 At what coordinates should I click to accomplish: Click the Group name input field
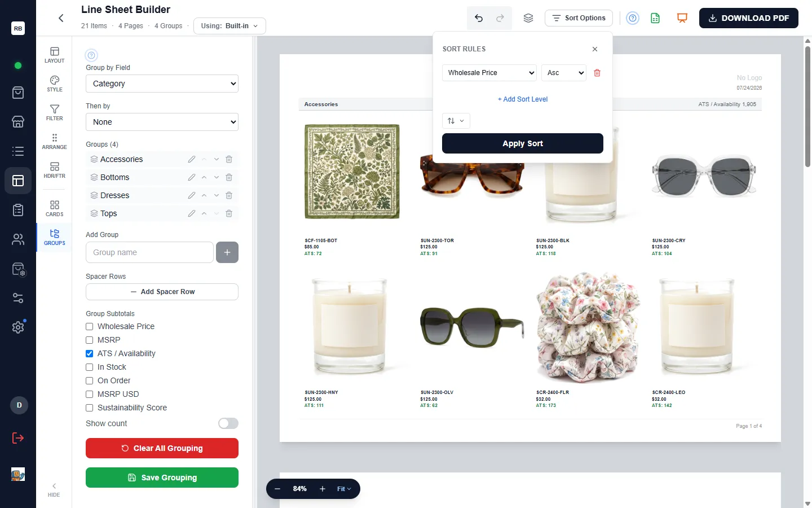tap(149, 252)
